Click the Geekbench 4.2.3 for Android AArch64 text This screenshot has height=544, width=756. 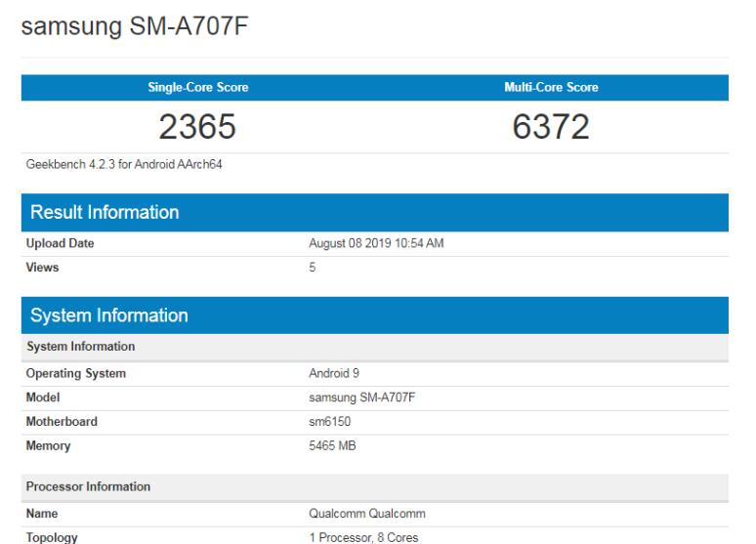[124, 164]
